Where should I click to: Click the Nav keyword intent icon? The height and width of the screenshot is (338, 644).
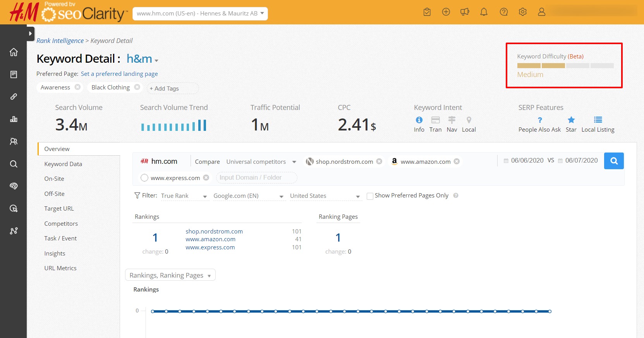[452, 120]
